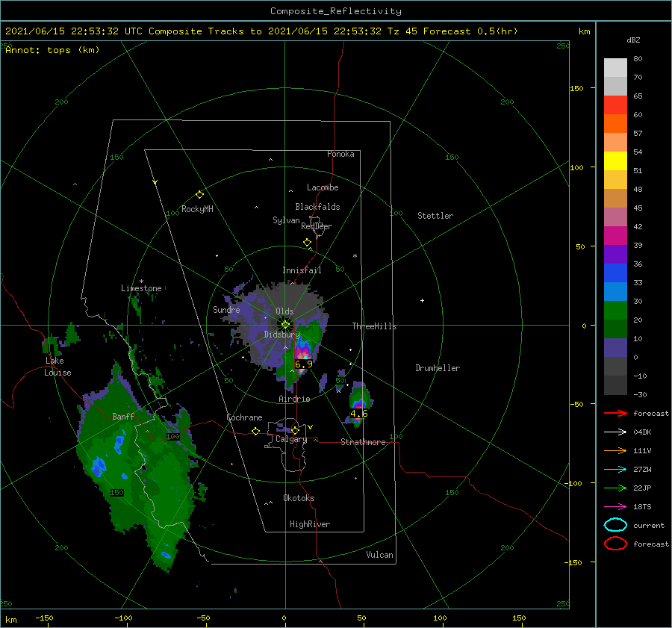The height and width of the screenshot is (628, 672).
Task: Select the yellow diamond marker below RedDeer
Action: click(x=308, y=243)
